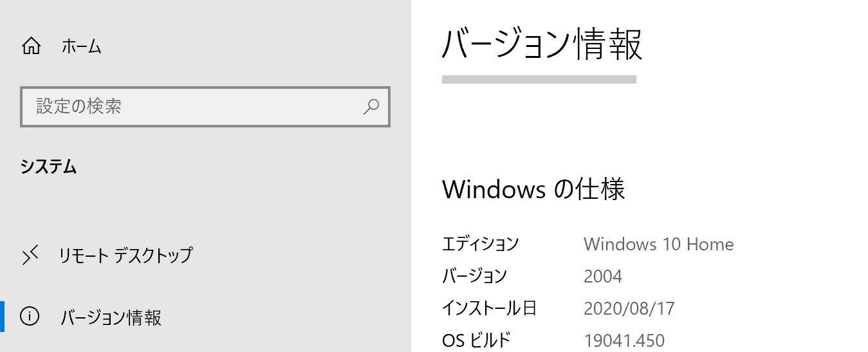Click the Windows の仕様 heading
Image resolution: width=868 pixels, height=352 pixels.
[x=533, y=190]
